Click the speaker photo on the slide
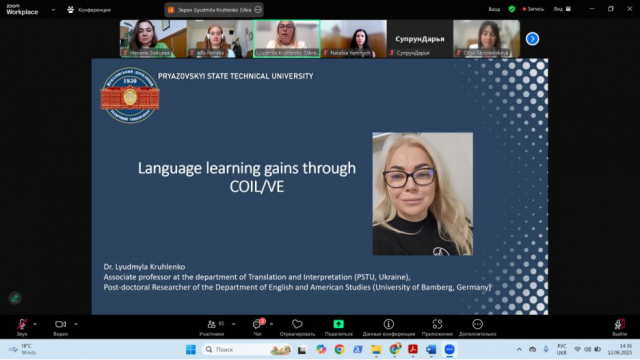Viewport: 640px width, 360px height. 423,194
